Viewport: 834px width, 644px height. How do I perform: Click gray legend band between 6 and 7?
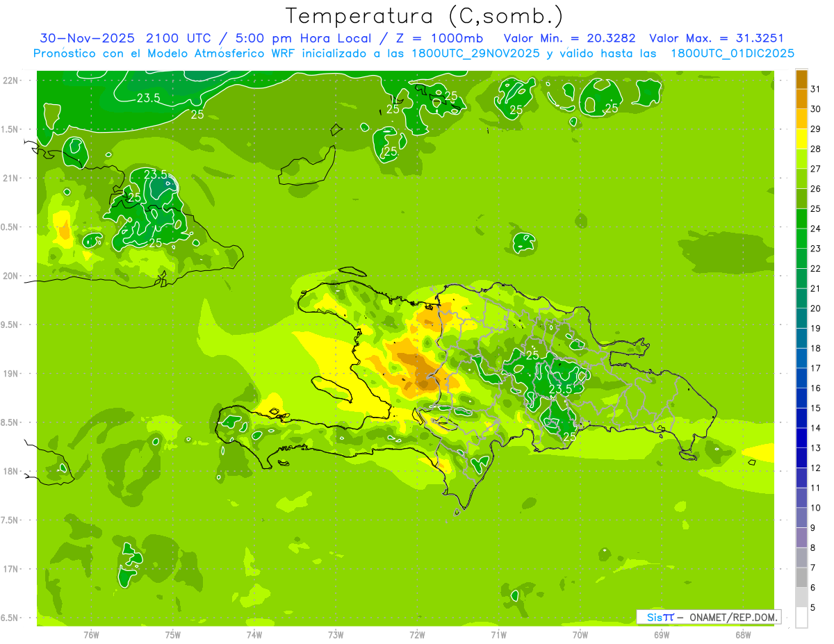801,577
